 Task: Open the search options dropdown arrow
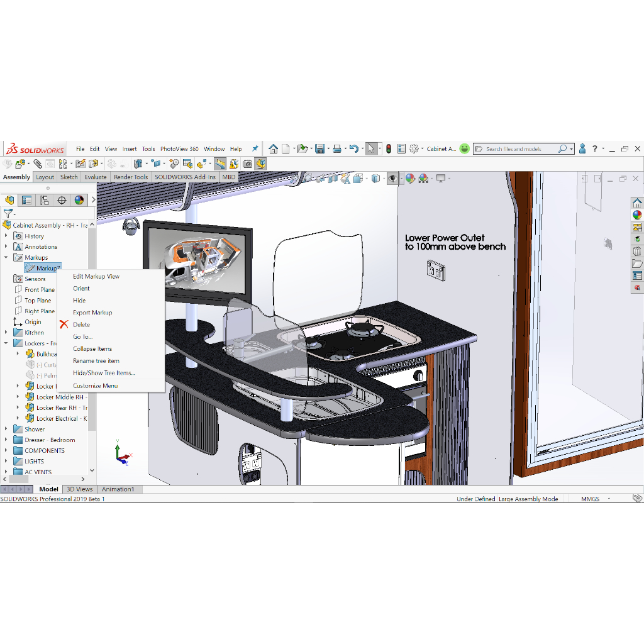(x=571, y=149)
